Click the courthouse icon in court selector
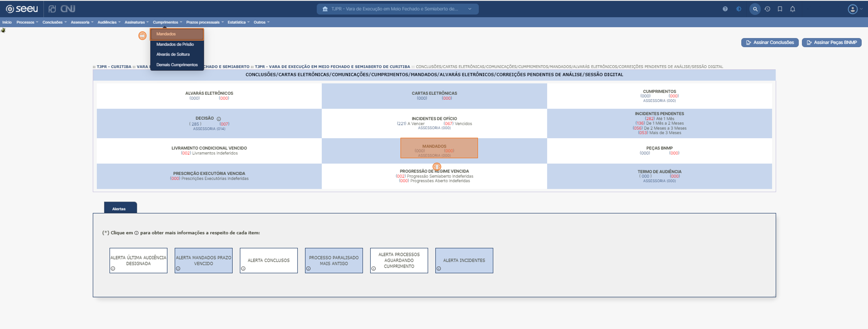The width and height of the screenshot is (868, 329). click(325, 9)
